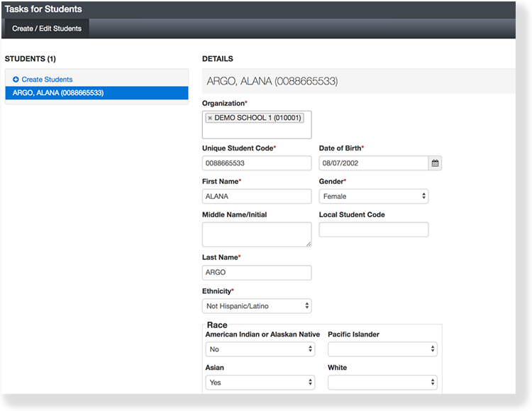Screen dimensions: 532x411
Task: Open the Pacific Islander dropdown
Action: [x=382, y=349]
